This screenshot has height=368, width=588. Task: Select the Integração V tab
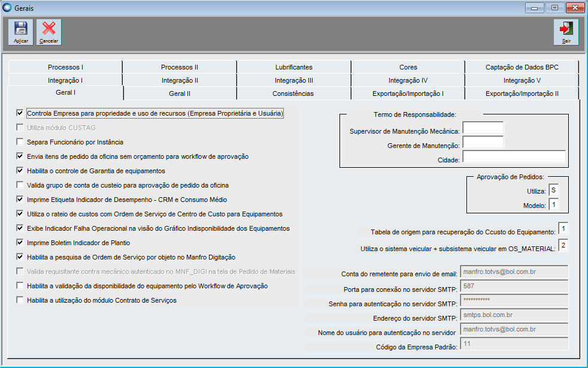coord(522,80)
